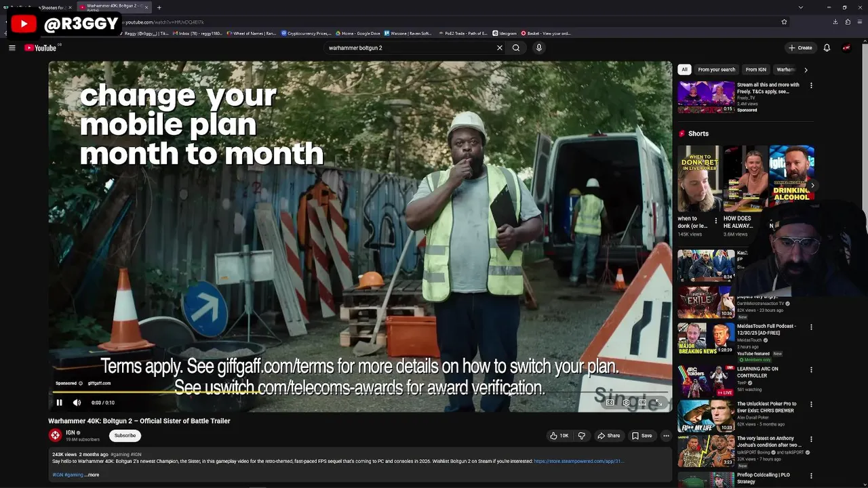Click the video title text
Image resolution: width=868 pixels, height=488 pixels.
[139, 421]
